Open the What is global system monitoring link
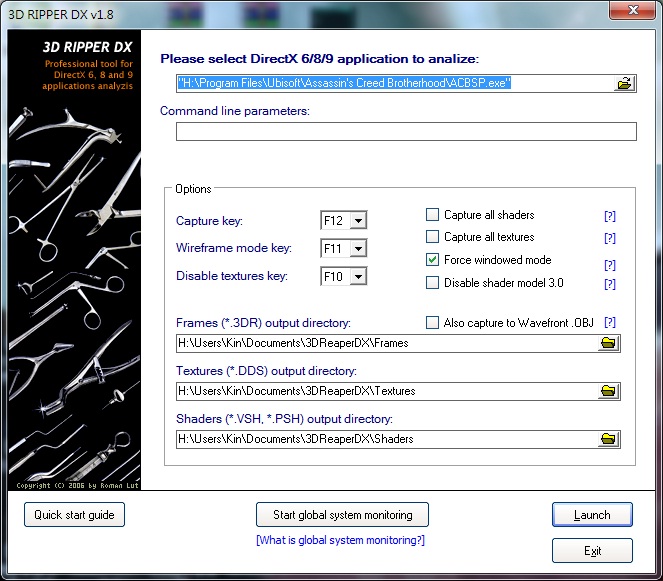The height and width of the screenshot is (581, 663). pos(341,540)
